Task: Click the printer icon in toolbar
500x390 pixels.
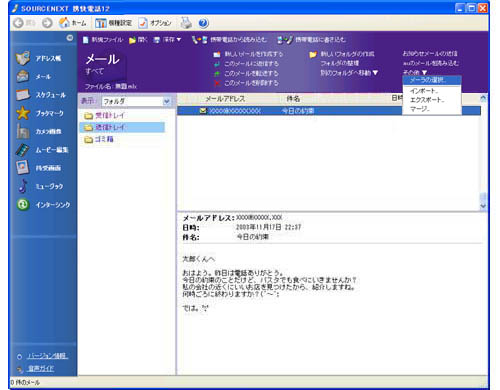Action: 186,23
